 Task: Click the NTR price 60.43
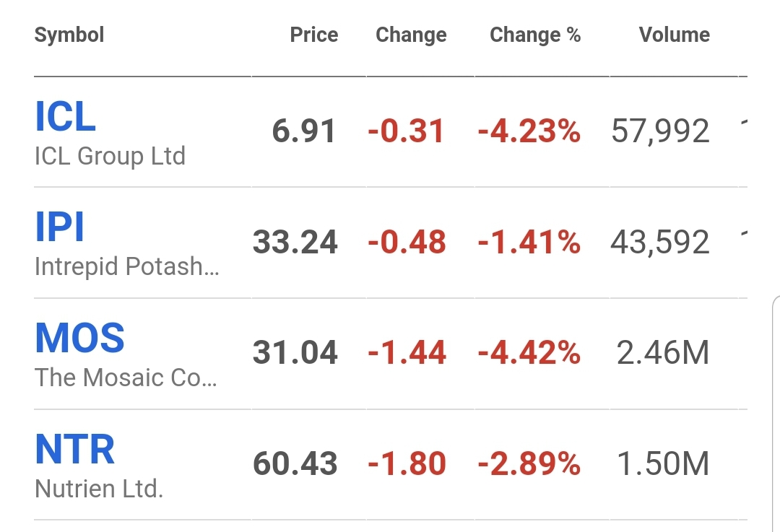coord(295,464)
